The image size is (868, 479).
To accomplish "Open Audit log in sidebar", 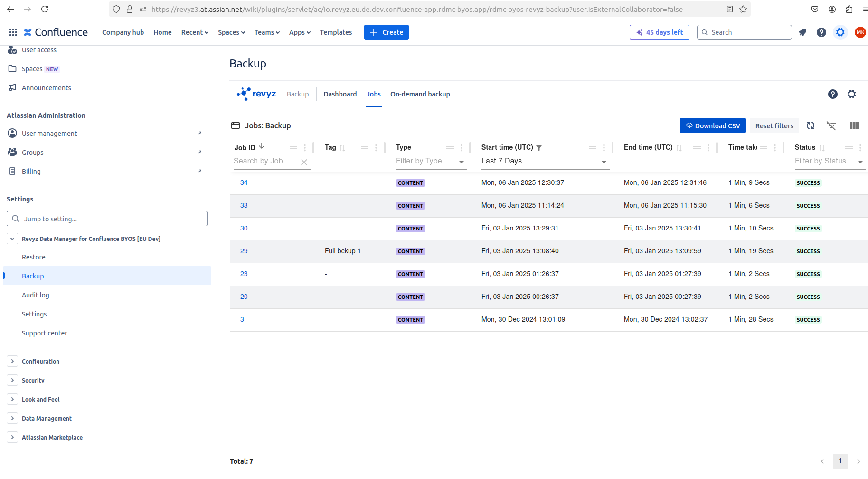I will tap(36, 295).
